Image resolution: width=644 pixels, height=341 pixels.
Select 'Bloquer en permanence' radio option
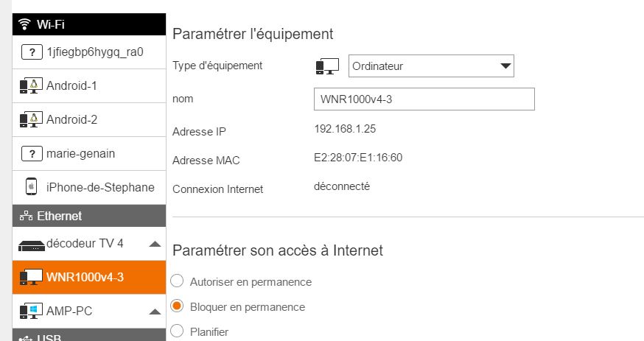point(177,306)
